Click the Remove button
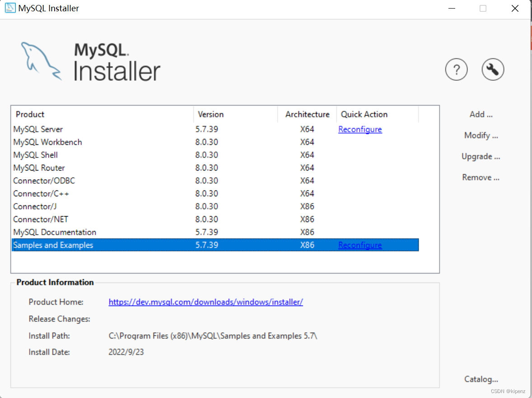This screenshot has width=532, height=398. 480,177
